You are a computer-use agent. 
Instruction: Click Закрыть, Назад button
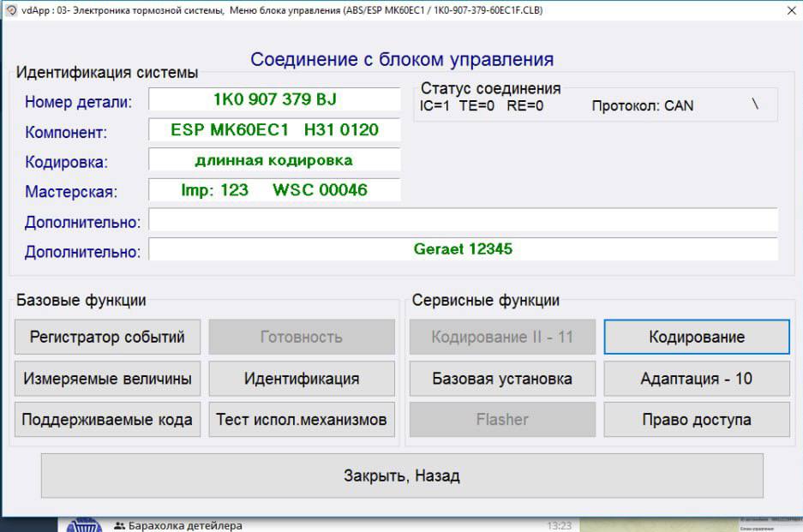point(402,475)
